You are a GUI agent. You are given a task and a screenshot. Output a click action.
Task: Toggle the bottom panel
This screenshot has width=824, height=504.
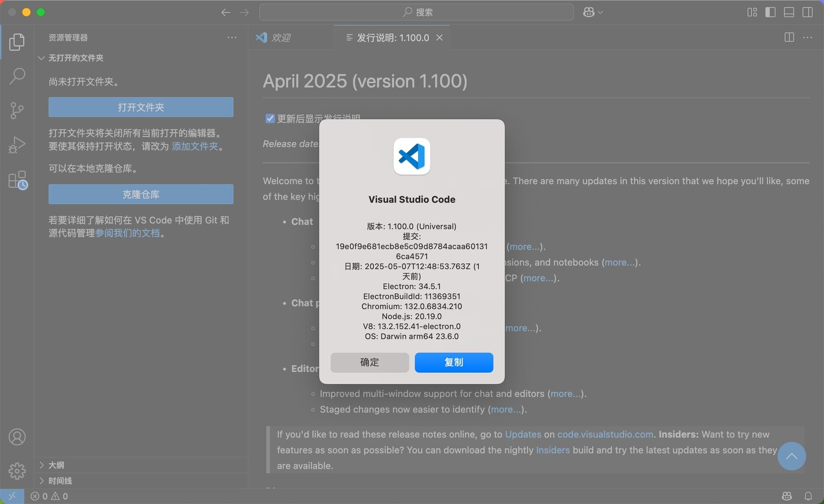789,12
